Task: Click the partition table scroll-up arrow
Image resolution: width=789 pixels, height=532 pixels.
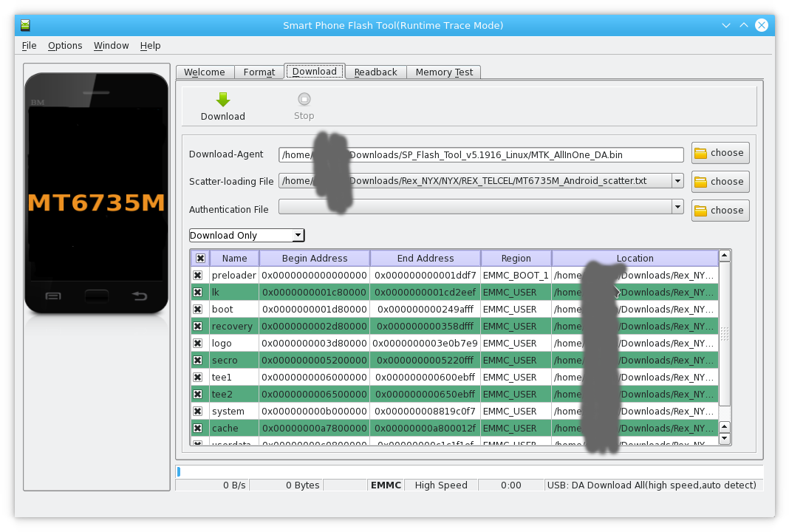Action: (725, 256)
